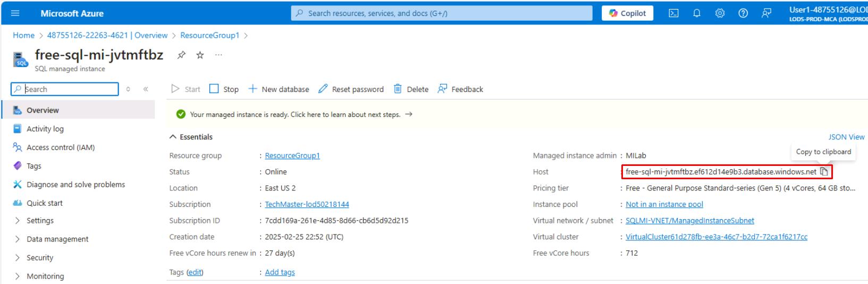Click Add tags link
The height and width of the screenshot is (284, 868).
coord(280,272)
